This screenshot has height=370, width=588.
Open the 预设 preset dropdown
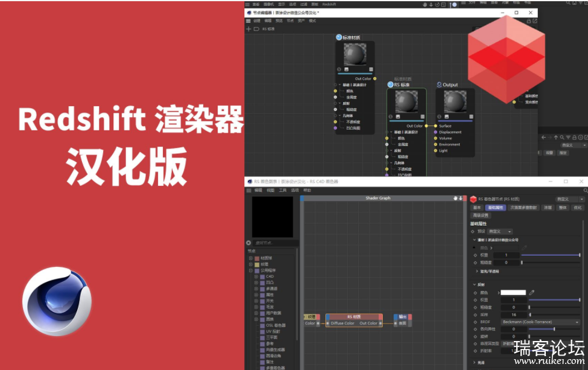point(500,232)
